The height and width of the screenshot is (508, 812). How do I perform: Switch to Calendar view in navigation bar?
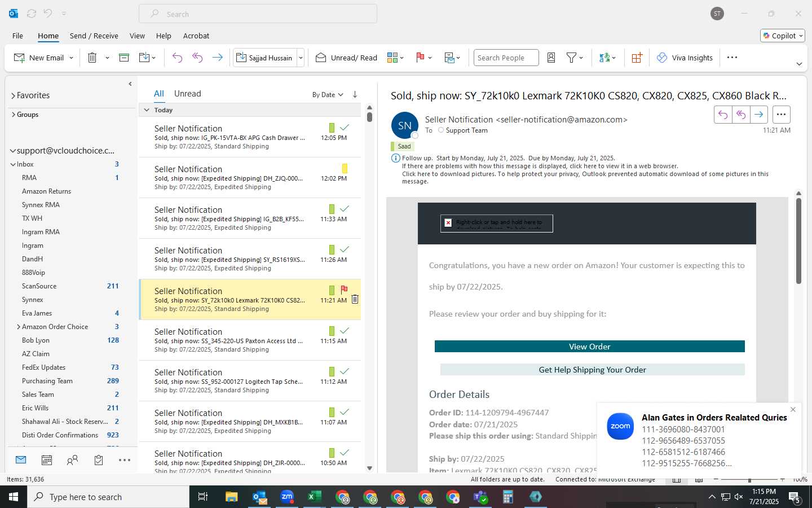tap(47, 460)
